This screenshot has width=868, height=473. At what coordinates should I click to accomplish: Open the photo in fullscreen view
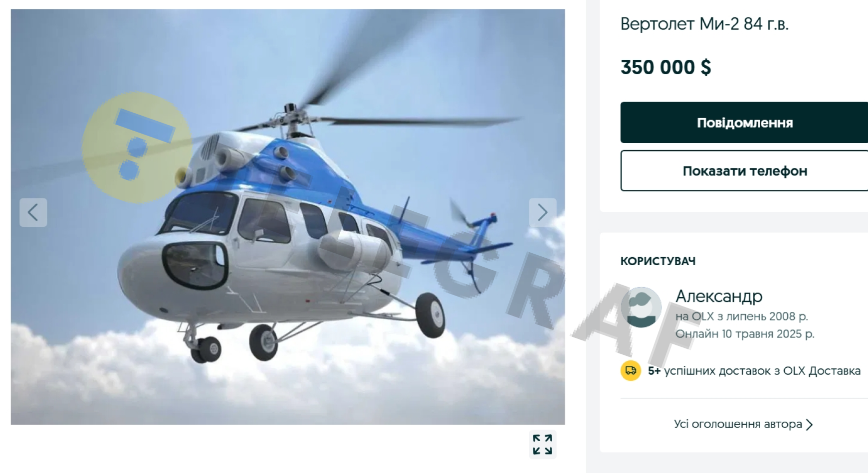(x=542, y=444)
